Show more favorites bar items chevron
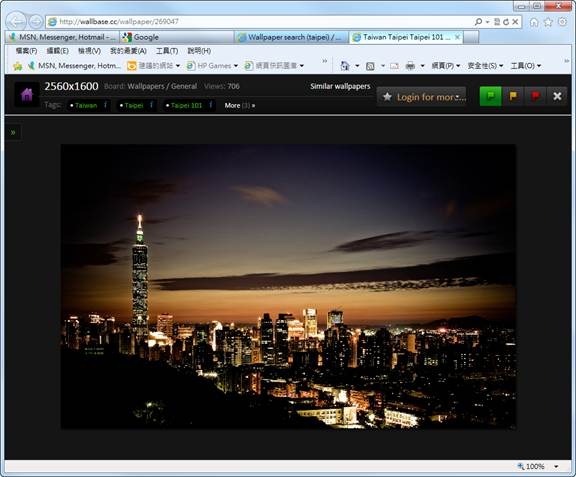The width and height of the screenshot is (576, 477). click(325, 61)
